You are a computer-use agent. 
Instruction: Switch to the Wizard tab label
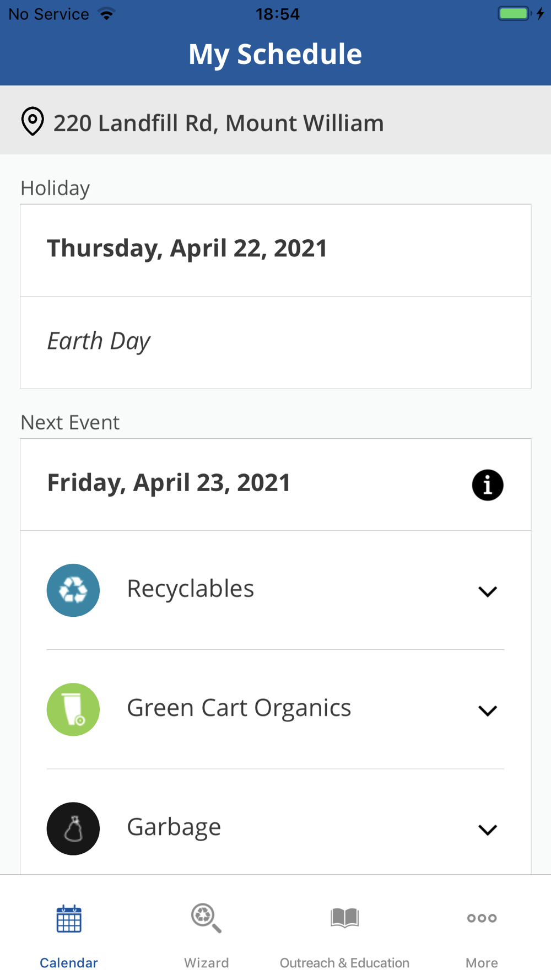point(206,962)
